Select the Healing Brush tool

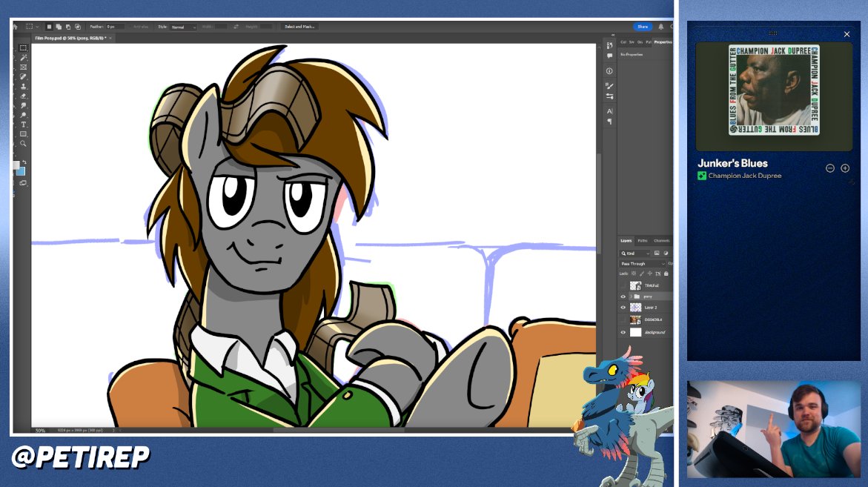[23, 76]
